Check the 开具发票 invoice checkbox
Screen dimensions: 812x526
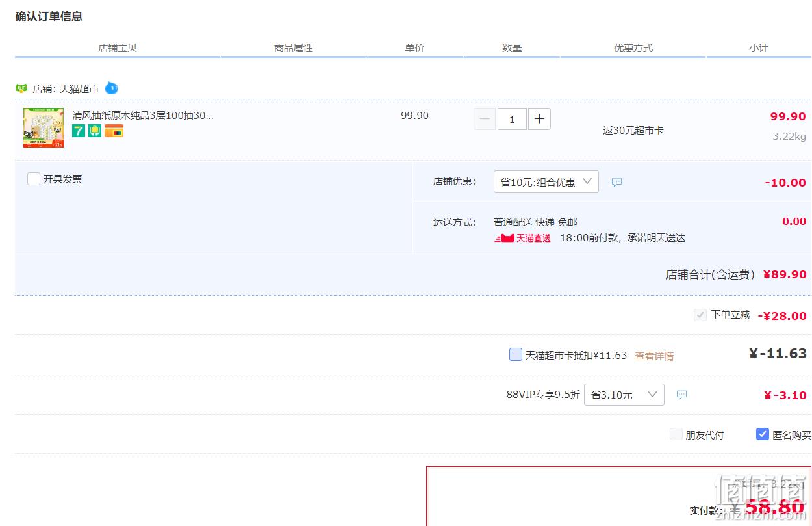pyautogui.click(x=34, y=179)
